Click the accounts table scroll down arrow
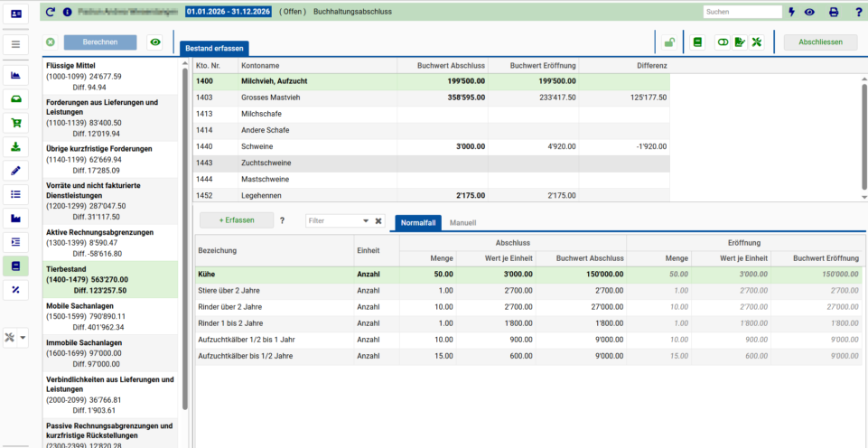The height and width of the screenshot is (448, 868). pos(864,197)
